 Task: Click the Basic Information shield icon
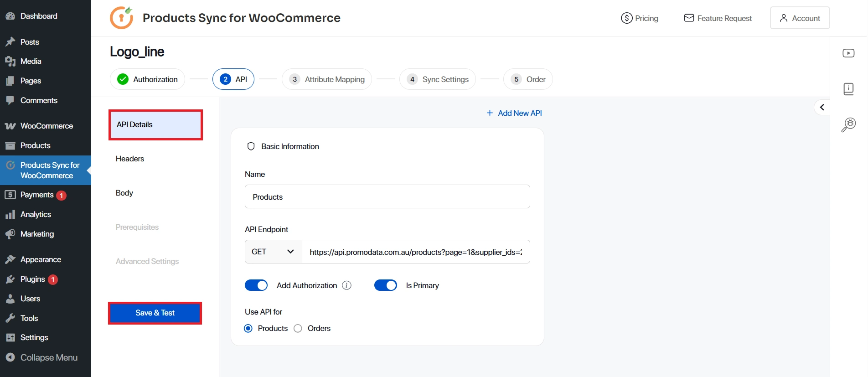pos(251,146)
